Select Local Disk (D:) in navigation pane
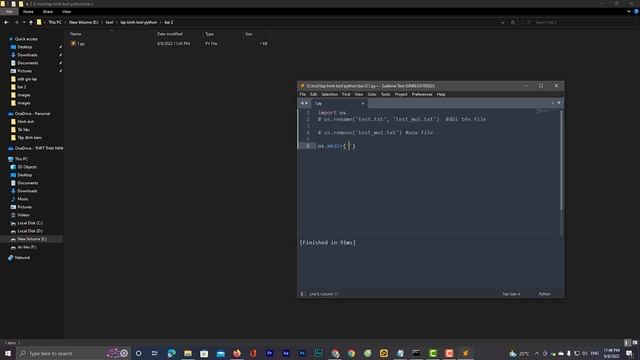 pyautogui.click(x=30, y=231)
